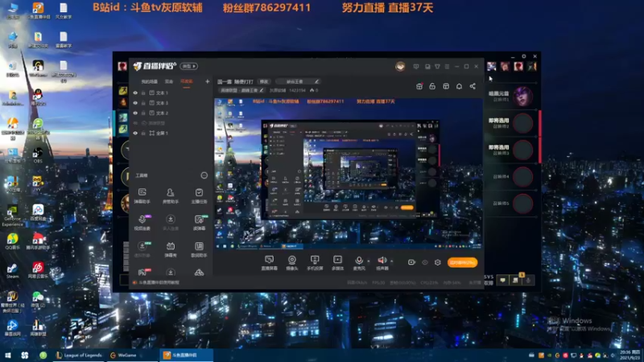Image resolution: width=644 pixels, height=362 pixels.
Task: Expand microphone options arrow
Action: pyautogui.click(x=369, y=261)
